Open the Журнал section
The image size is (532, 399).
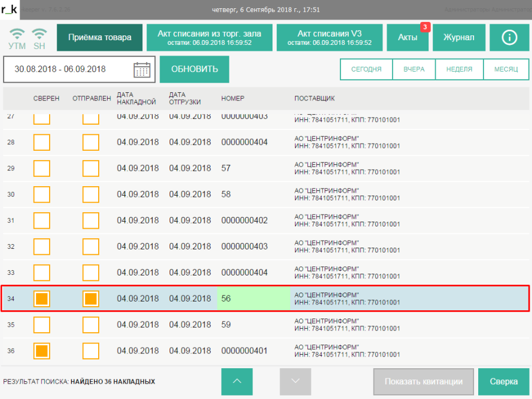458,37
